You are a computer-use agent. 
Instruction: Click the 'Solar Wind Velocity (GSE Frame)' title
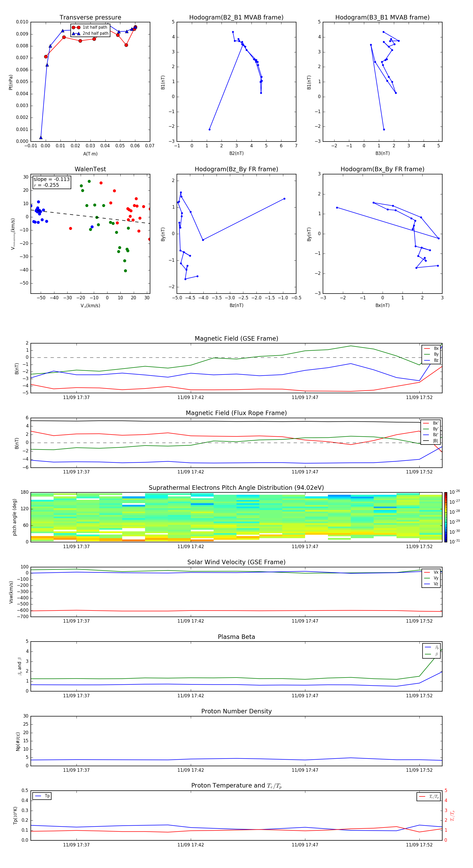236,562
